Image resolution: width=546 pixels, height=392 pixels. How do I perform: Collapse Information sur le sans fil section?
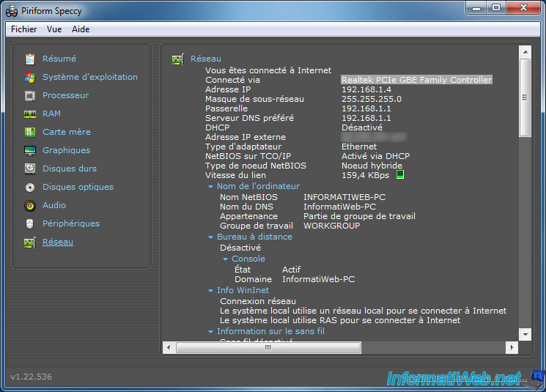tap(210, 332)
